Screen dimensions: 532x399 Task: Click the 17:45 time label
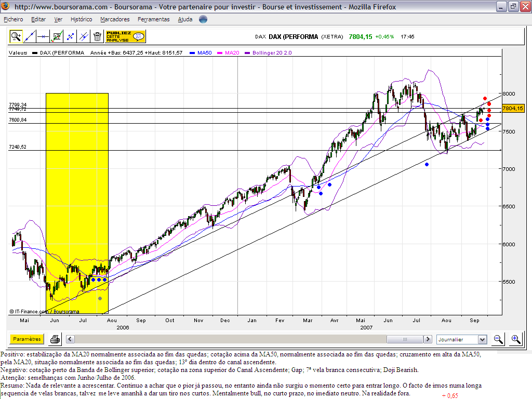tap(407, 37)
